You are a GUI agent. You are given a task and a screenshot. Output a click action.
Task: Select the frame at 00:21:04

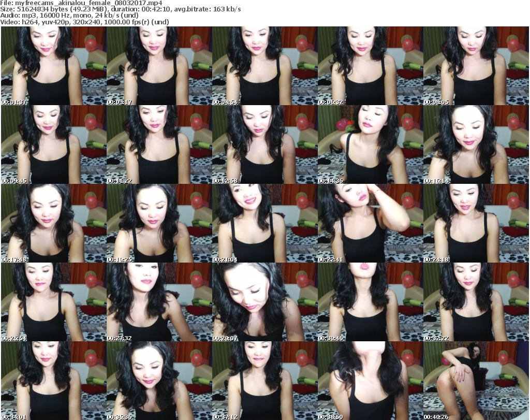coord(264,223)
